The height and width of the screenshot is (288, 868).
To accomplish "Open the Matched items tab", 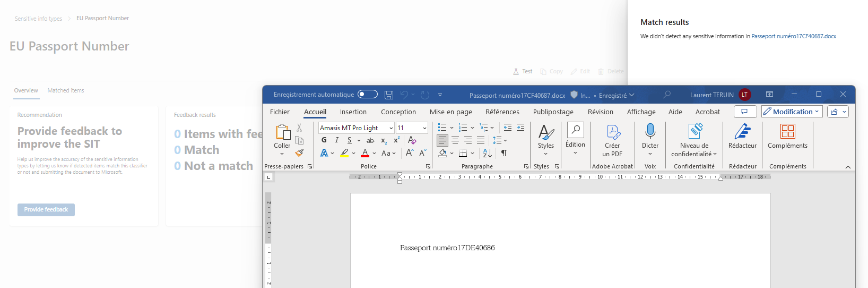I will click(x=66, y=91).
